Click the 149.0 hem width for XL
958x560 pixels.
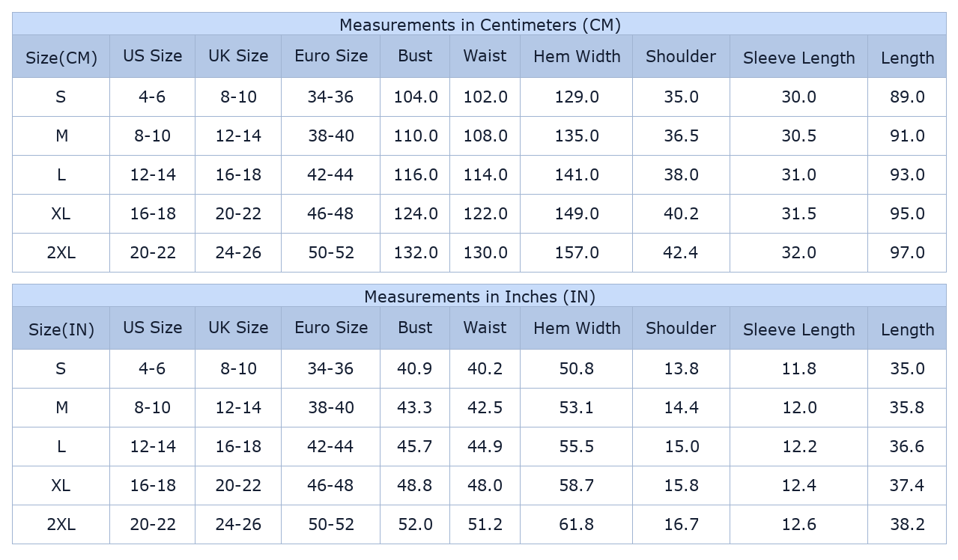coord(577,214)
